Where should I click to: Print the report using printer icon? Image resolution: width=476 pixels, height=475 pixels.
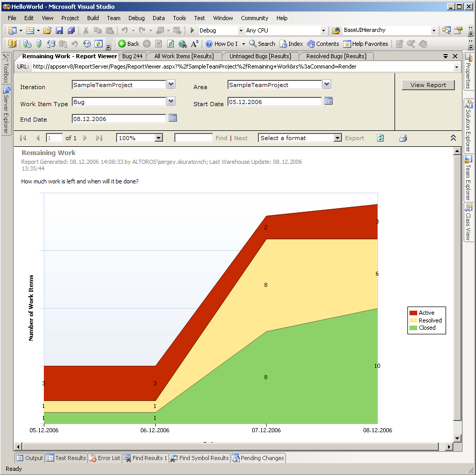pyautogui.click(x=403, y=138)
